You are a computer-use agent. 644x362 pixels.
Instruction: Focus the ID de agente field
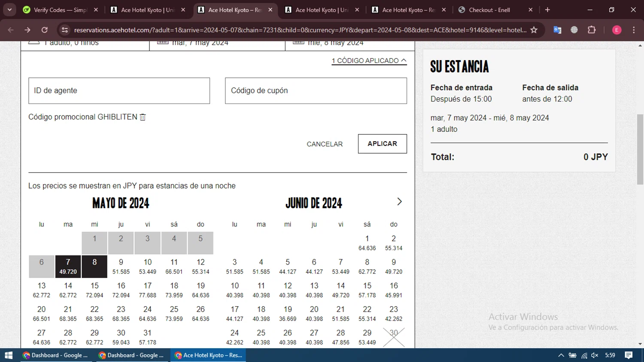[x=119, y=91]
